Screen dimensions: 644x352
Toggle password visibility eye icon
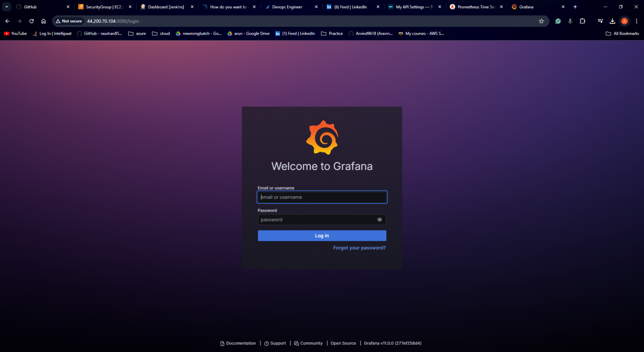pyautogui.click(x=380, y=220)
